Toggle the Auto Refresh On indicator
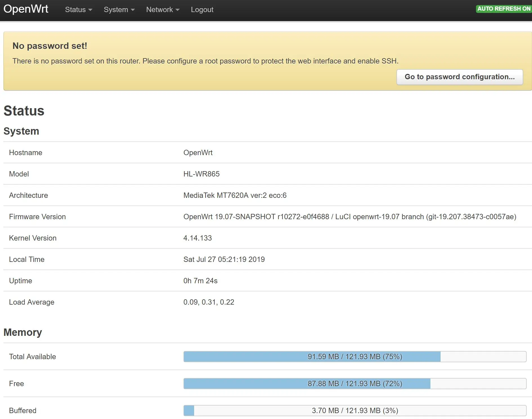The height and width of the screenshot is (419, 532). click(504, 9)
